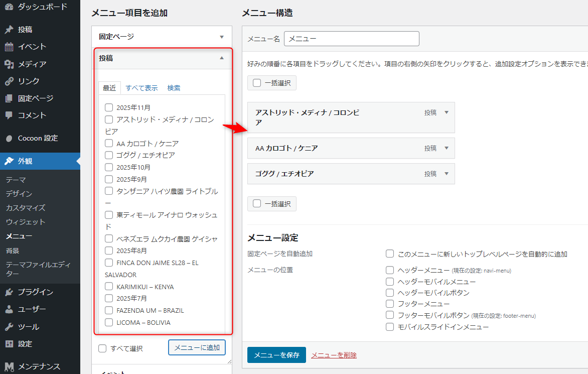The width and height of the screenshot is (588, 374).
Task: Click the chain link icon for Links
Action: click(x=9, y=81)
